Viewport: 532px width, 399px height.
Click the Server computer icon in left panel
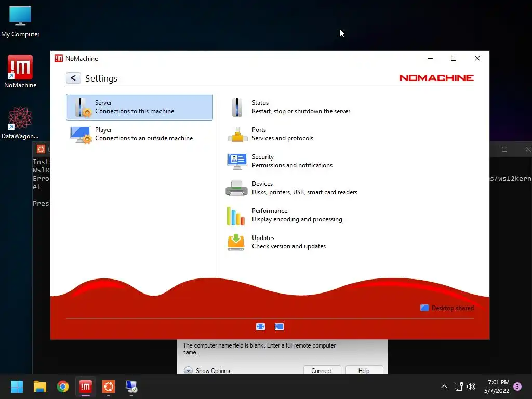coord(83,108)
